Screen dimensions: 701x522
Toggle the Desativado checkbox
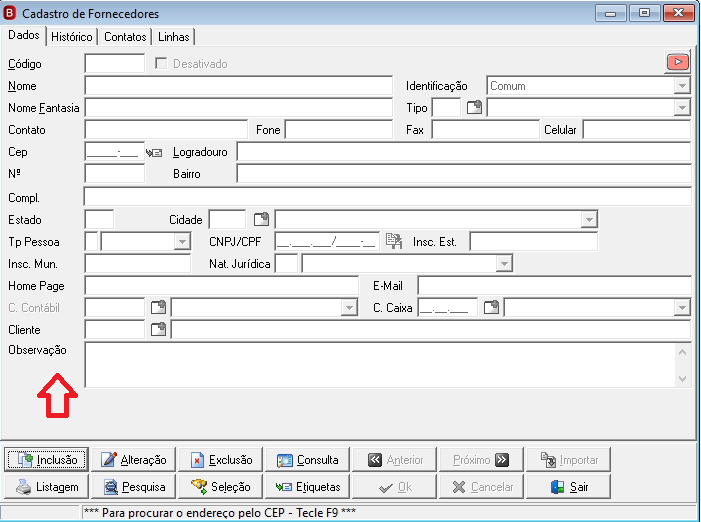161,63
